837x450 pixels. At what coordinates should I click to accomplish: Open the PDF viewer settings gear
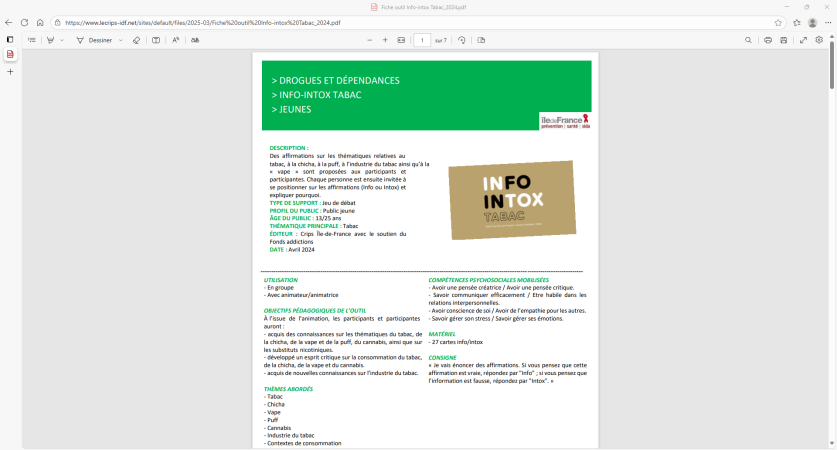pos(819,40)
